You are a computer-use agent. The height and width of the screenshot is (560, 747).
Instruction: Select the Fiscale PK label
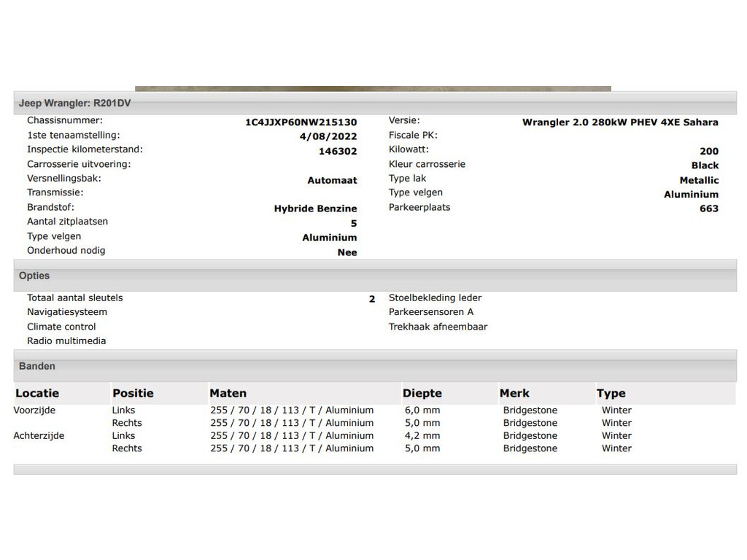(x=413, y=135)
